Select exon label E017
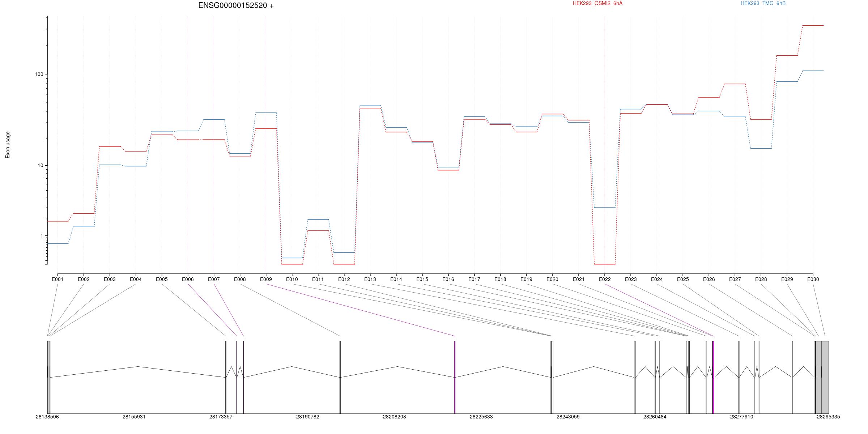Screen dimensions: 868x434 pyautogui.click(x=474, y=279)
